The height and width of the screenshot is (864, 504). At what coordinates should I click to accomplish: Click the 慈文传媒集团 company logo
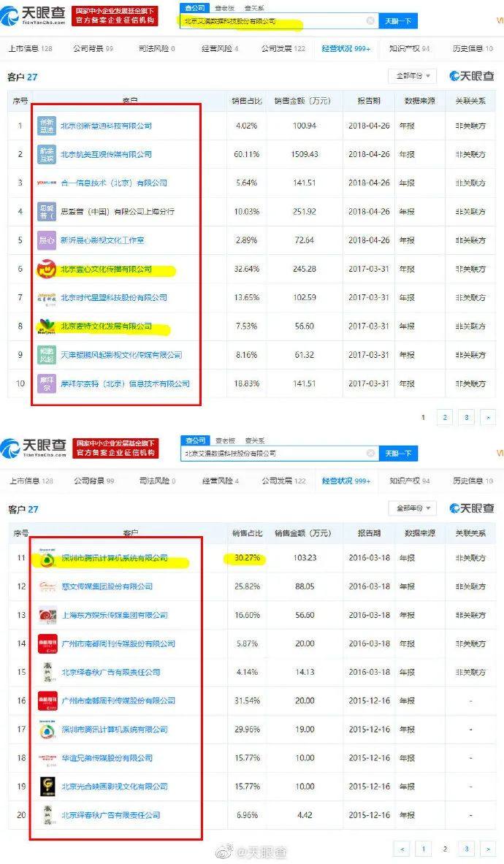(47, 586)
